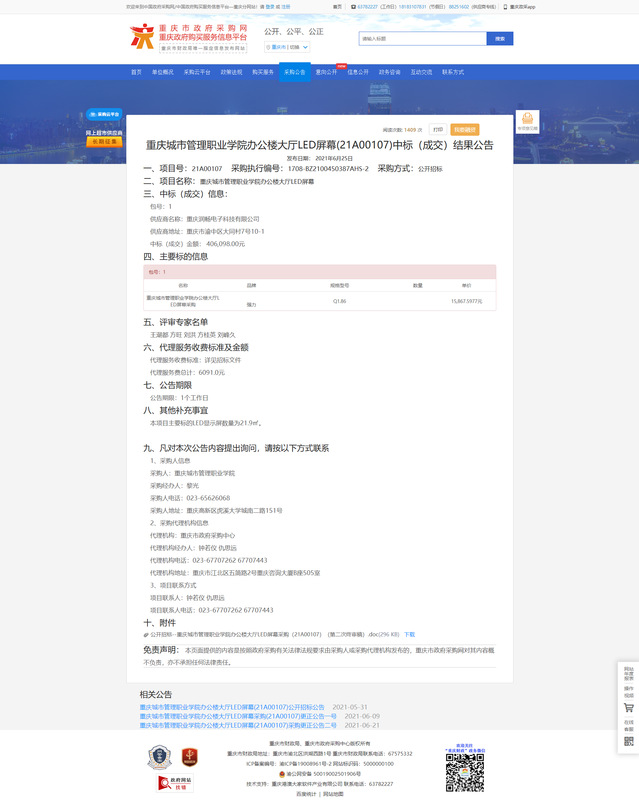Click the 重庆财政 QR code in the footer
This screenshot has width=639, height=804.
(465, 772)
